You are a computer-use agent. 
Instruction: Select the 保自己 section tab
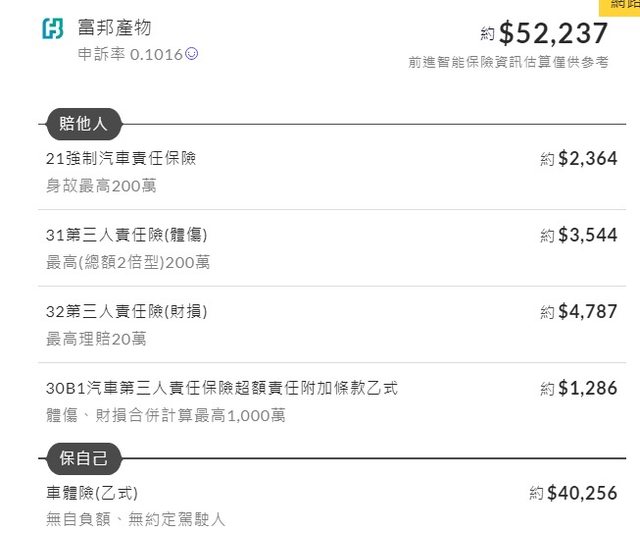click(84, 460)
